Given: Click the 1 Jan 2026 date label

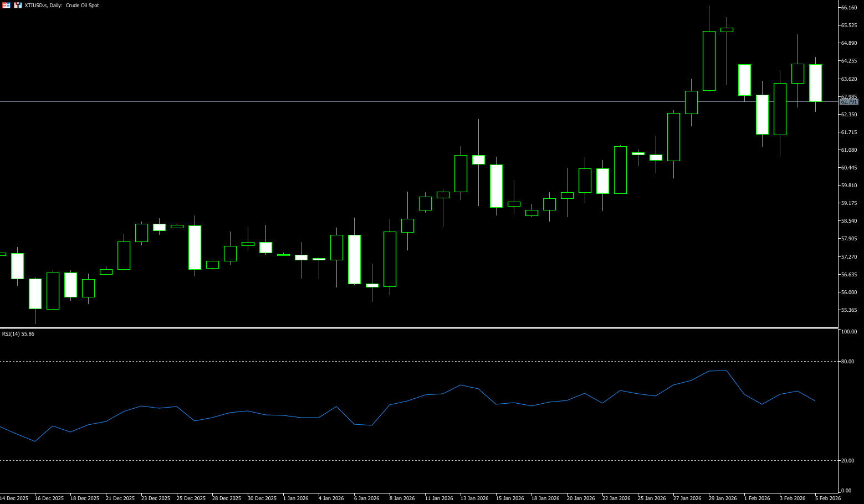Looking at the screenshot, I should point(295,498).
